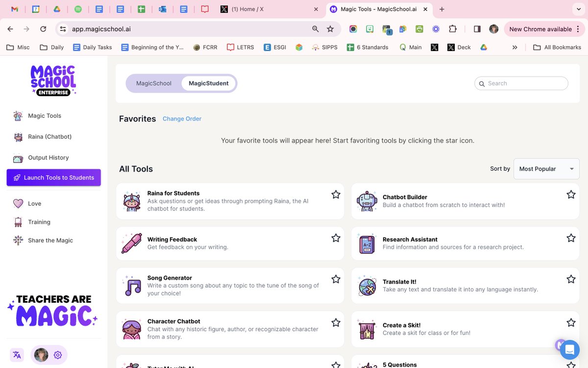
Task: Click the Share the Magic icon
Action: 18,240
